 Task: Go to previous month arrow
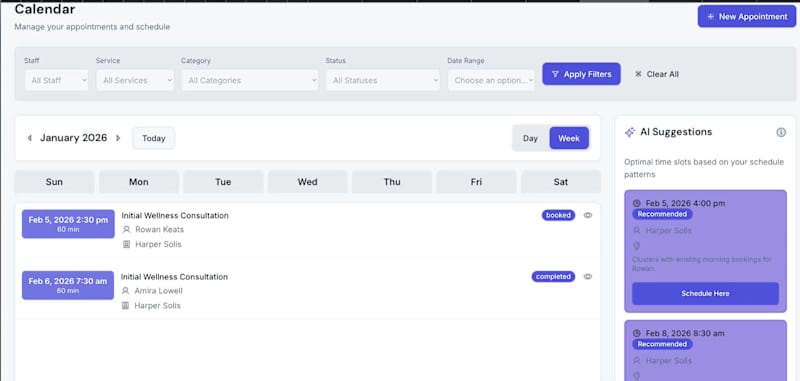point(30,138)
